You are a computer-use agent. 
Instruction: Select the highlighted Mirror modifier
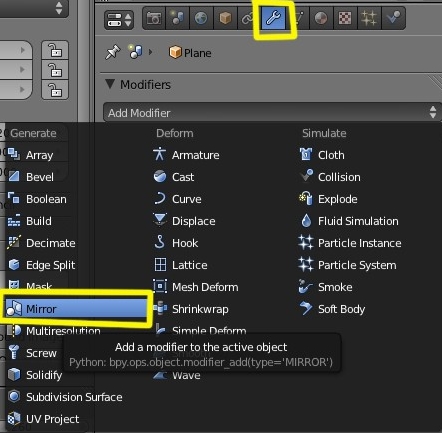[x=76, y=308]
